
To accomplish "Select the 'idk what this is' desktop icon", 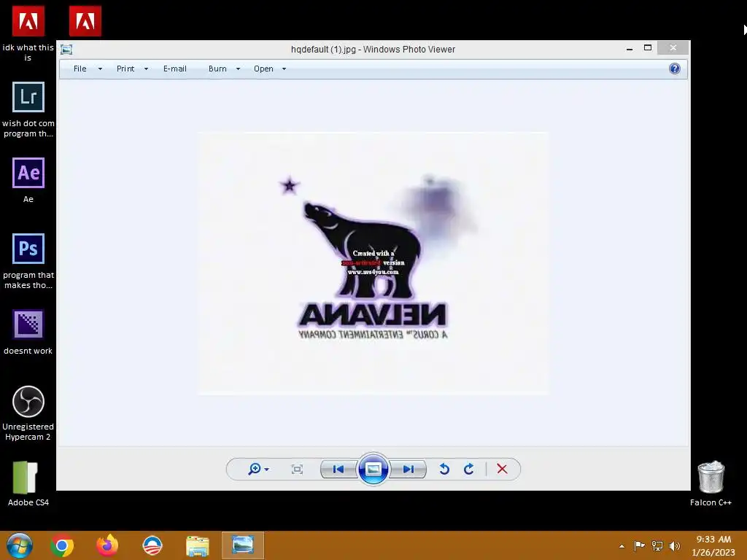I will (x=28, y=34).
